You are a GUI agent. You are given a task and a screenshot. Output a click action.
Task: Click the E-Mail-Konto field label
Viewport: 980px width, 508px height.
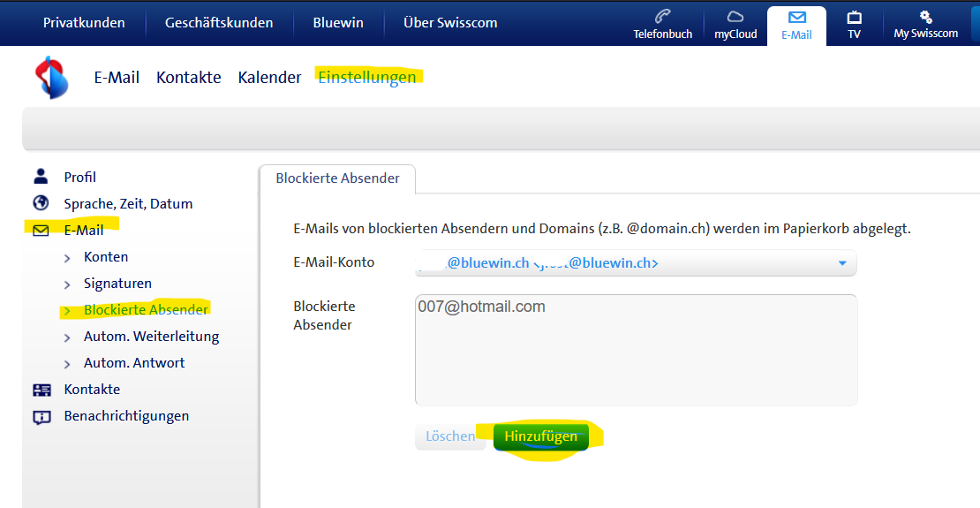[x=334, y=262]
